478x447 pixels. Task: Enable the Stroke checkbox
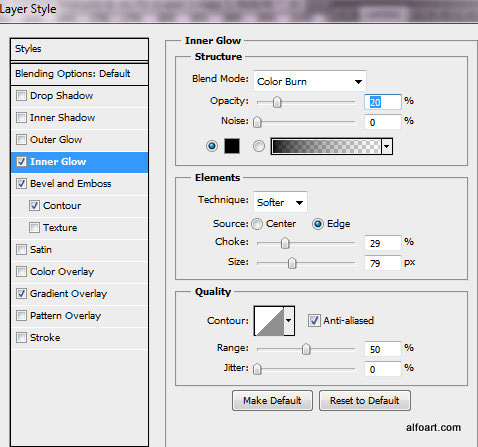pyautogui.click(x=21, y=338)
